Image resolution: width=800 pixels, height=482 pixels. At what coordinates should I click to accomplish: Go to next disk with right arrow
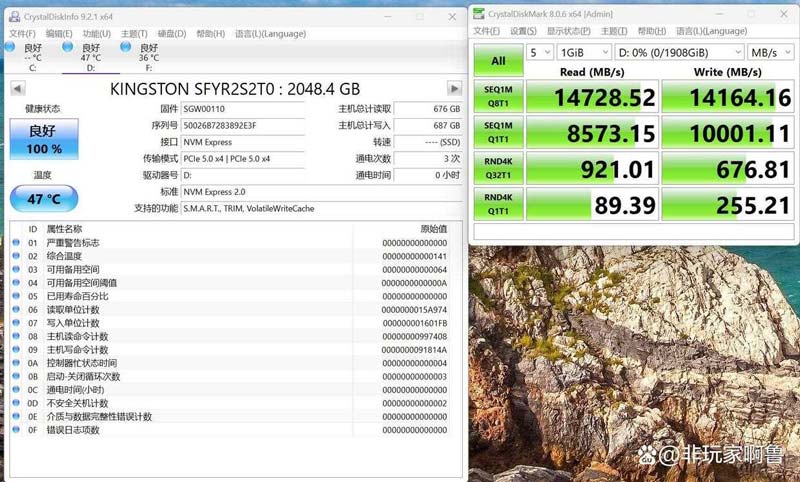tap(454, 88)
